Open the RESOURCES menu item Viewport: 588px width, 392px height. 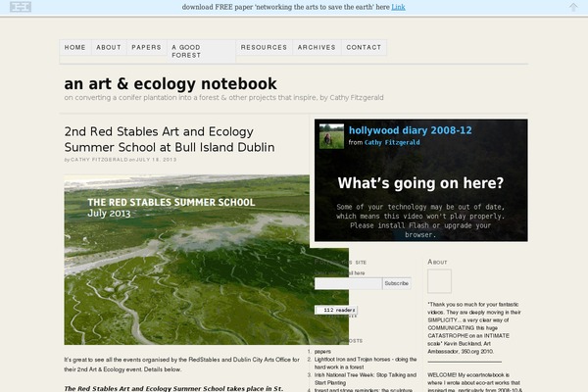(264, 48)
